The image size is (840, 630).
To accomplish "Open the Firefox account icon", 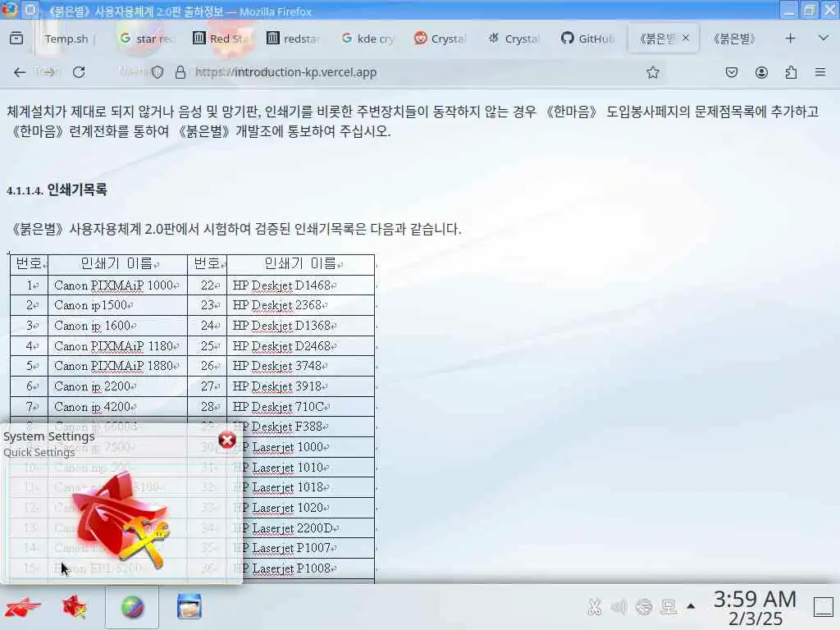I will click(x=761, y=72).
